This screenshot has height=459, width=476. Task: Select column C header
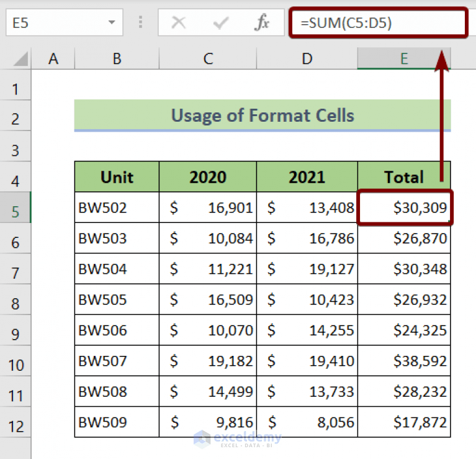point(208,58)
